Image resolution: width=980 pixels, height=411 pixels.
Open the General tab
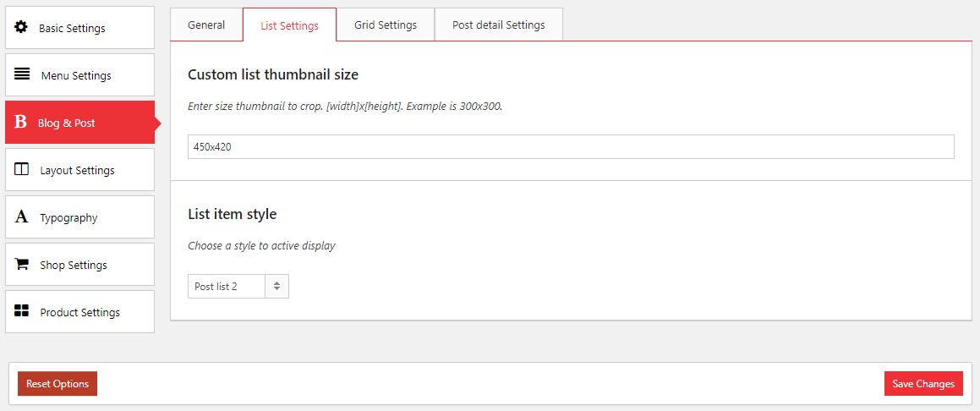coord(206,25)
